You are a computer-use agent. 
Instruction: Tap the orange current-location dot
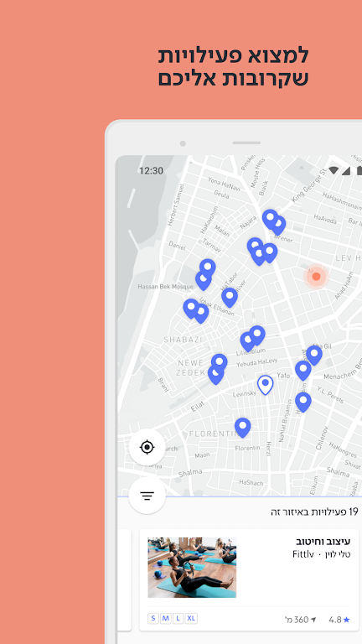coord(316,276)
